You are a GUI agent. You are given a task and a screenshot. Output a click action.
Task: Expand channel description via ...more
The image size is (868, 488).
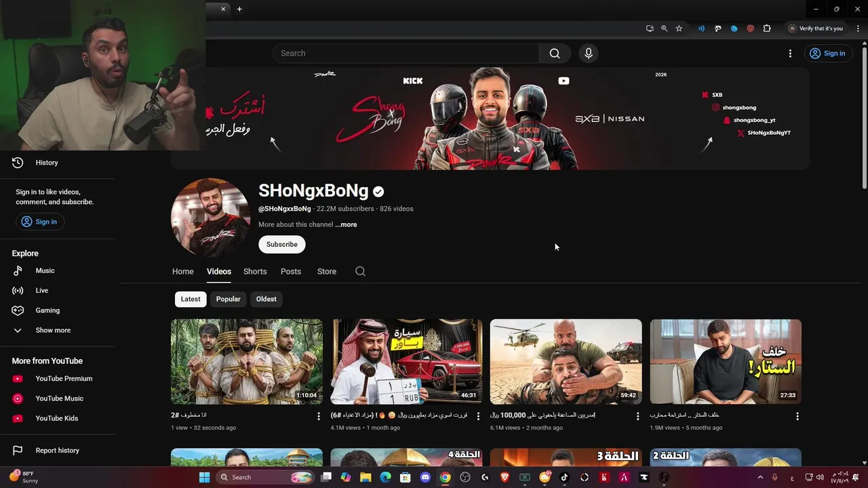coord(346,224)
